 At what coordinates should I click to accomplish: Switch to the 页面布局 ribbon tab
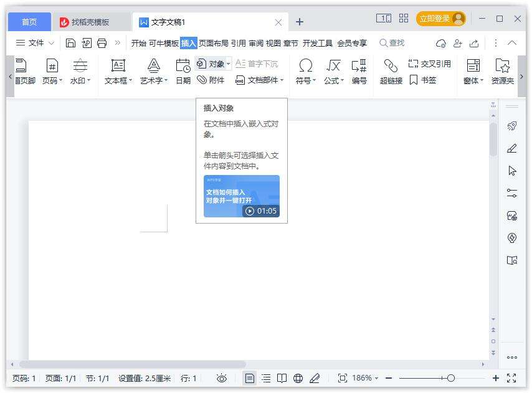[x=214, y=43]
